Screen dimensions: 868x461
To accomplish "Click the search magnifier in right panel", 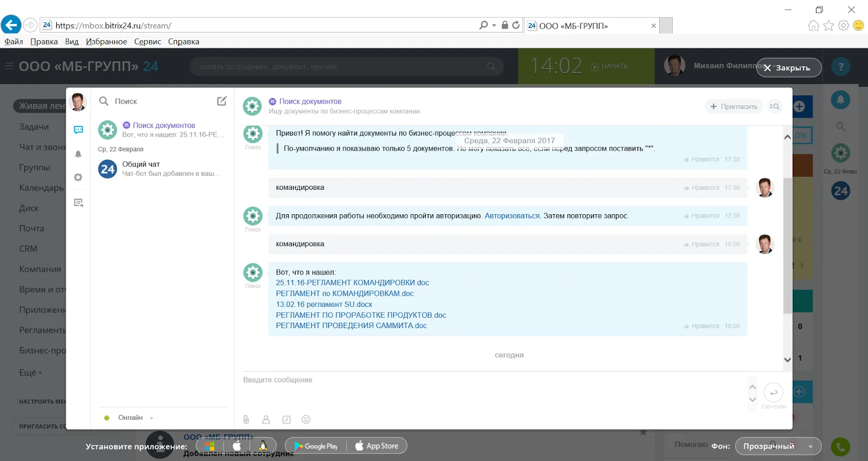I will tap(840, 126).
